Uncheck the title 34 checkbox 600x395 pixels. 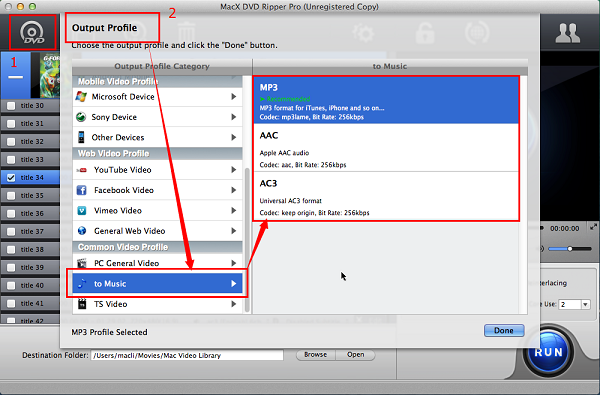point(11,178)
